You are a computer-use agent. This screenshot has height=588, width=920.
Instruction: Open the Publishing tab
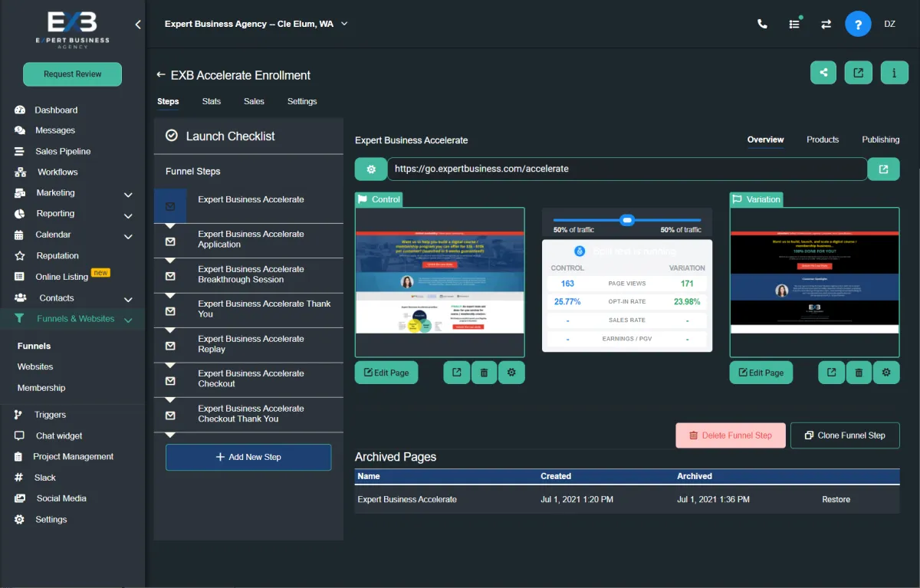click(881, 140)
